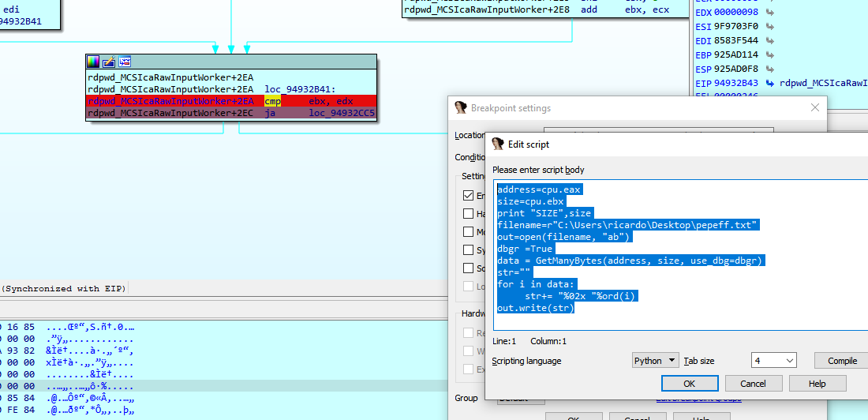Click the group nodes icon in node header
The image size is (868, 420).
point(124,62)
